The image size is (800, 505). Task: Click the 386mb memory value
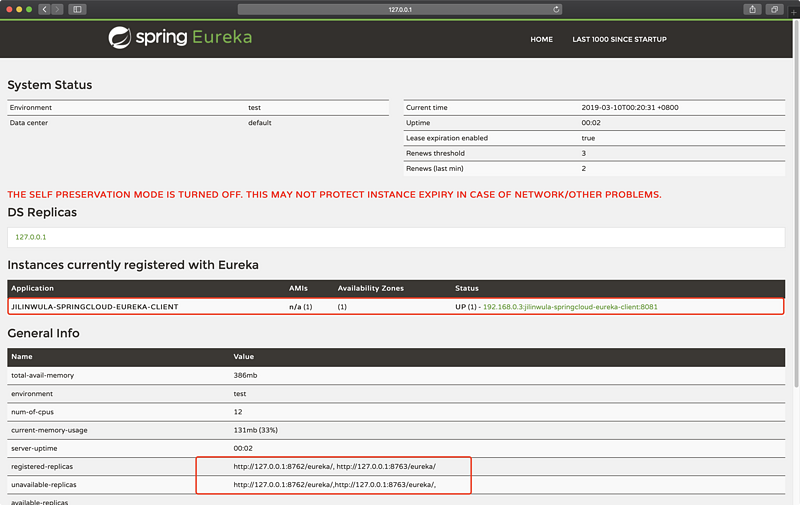(x=245, y=375)
